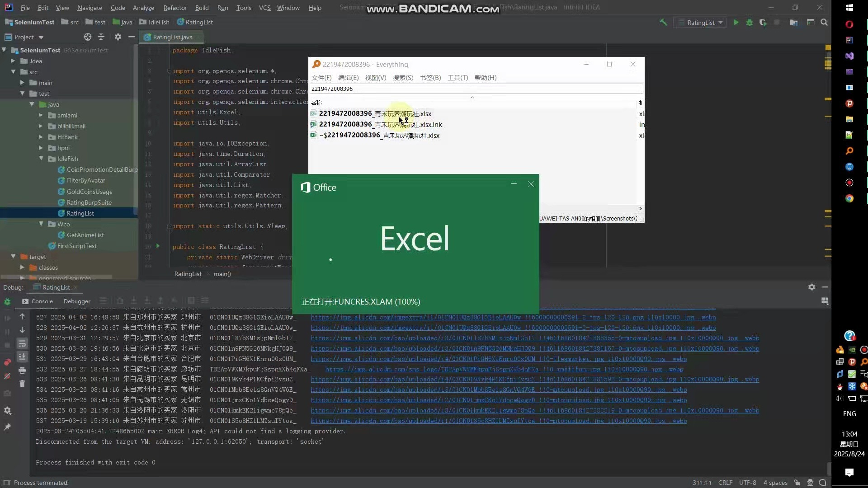The height and width of the screenshot is (488, 868).
Task: Select the 2219472008396 .xlsx.lnk result in Everything
Action: point(380,124)
